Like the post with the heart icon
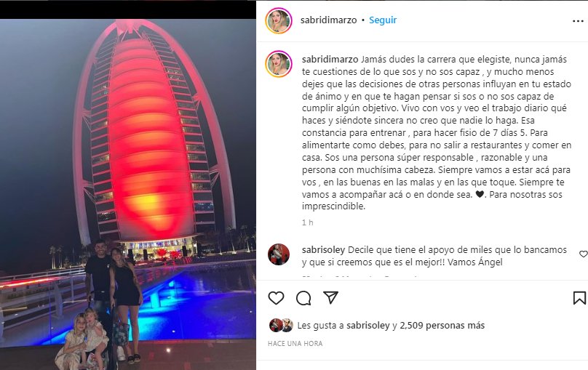588x370 pixels. tap(276, 298)
